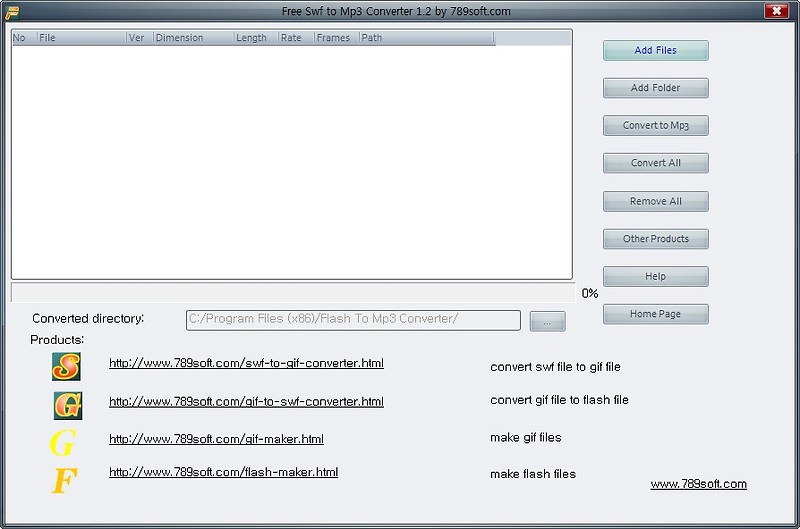
Task: Open the gif-to-swf-converter.html link
Action: point(246,401)
